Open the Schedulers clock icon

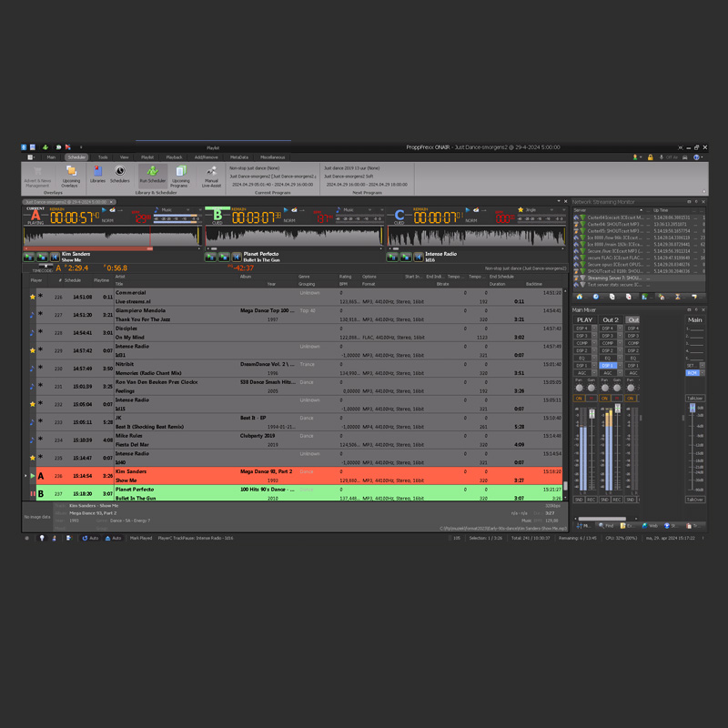(x=120, y=174)
